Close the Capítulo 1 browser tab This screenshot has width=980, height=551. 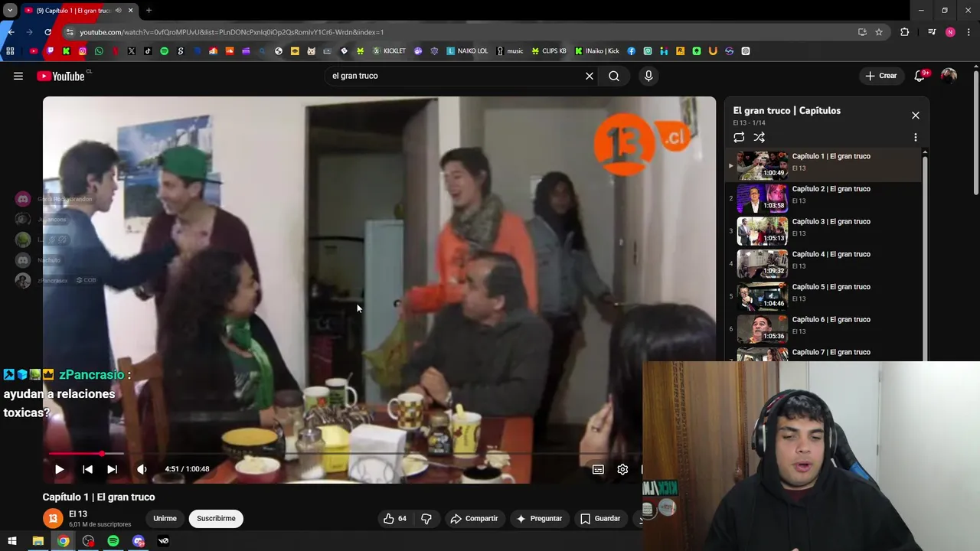[x=130, y=11]
